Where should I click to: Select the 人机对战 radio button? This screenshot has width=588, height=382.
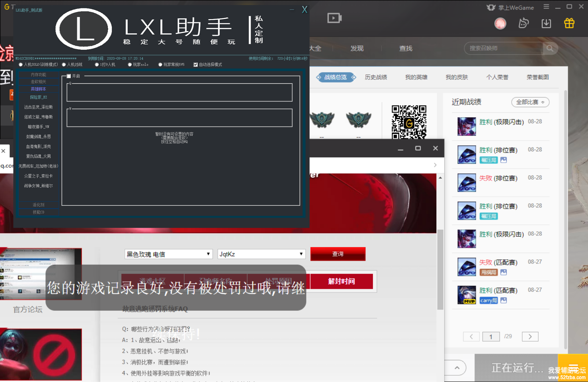coord(64,65)
